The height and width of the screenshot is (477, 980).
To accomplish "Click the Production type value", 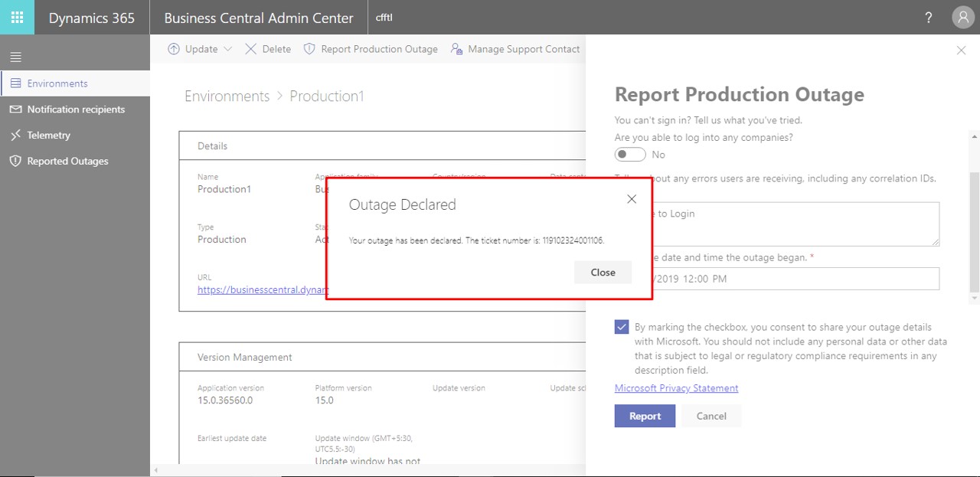I will point(222,240).
